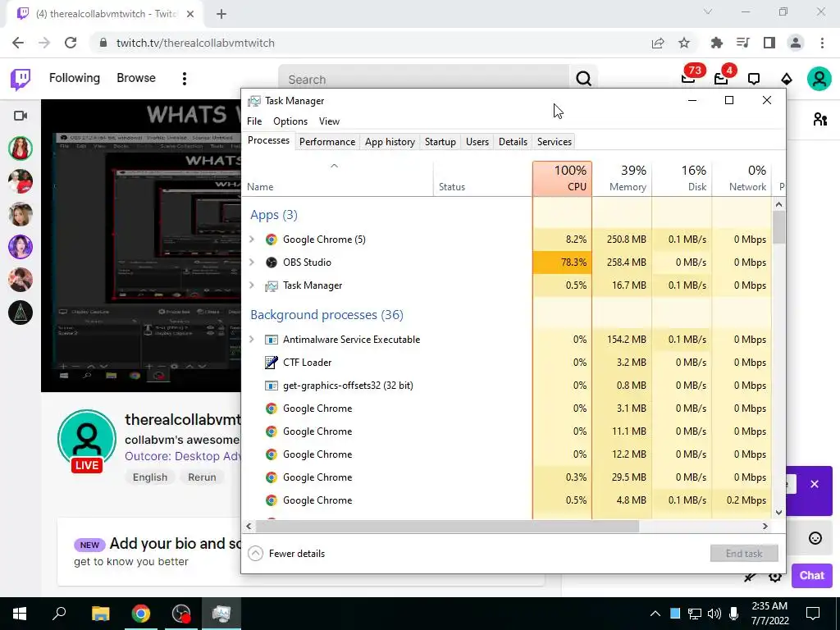Viewport: 840px width, 630px height.
Task: Select the CTF Loader process row
Action: [x=507, y=363]
